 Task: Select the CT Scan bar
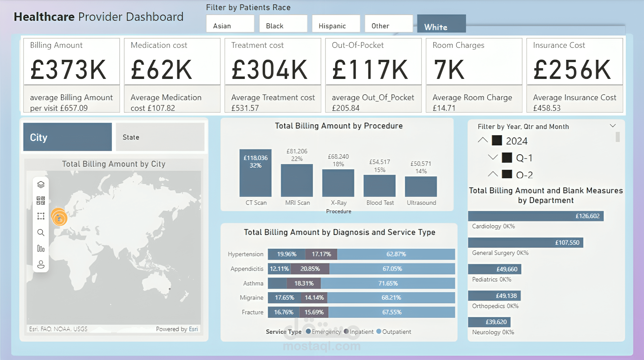coord(255,173)
